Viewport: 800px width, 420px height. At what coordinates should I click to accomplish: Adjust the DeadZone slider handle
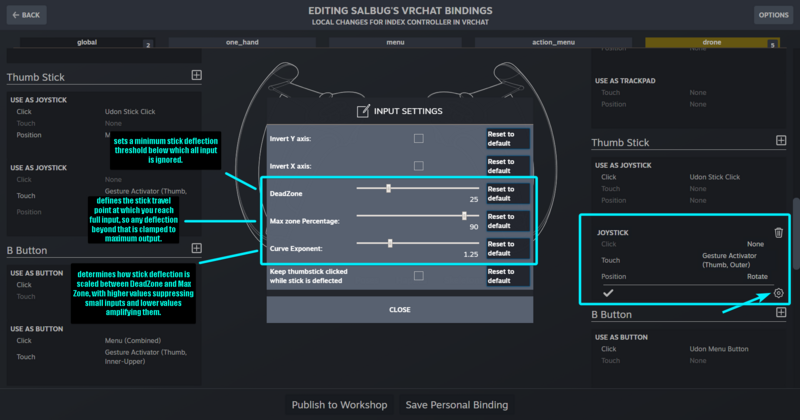pos(389,188)
